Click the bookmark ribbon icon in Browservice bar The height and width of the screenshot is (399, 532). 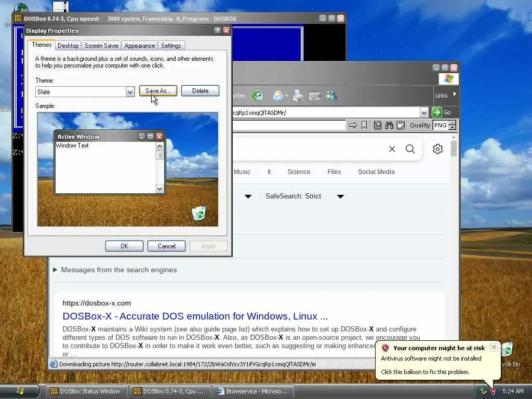(x=364, y=125)
